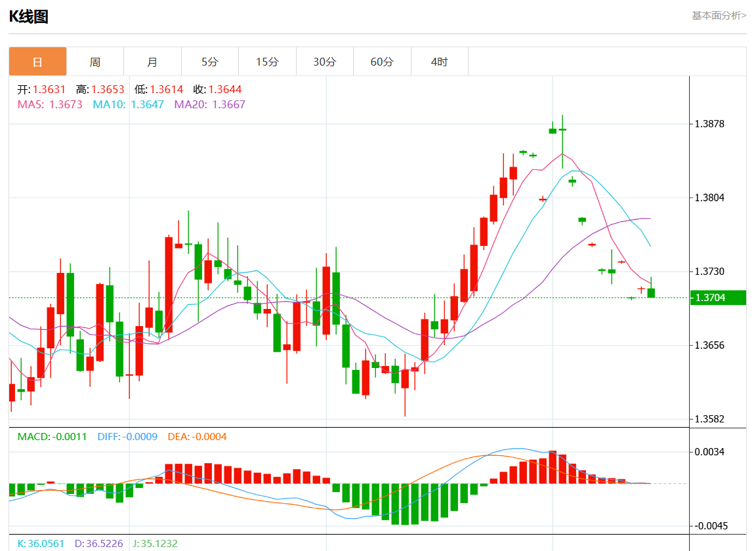This screenshot has height=551, width=756.
Task: Open the 基本面分析 link
Action: (719, 15)
